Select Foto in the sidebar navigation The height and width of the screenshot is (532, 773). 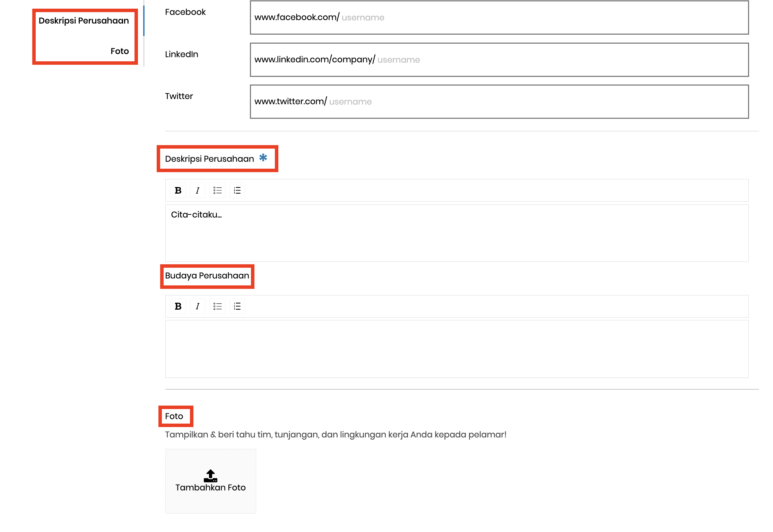coord(119,51)
